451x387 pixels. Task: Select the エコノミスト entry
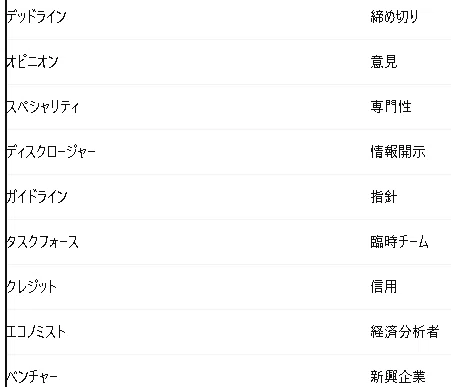tap(36, 332)
